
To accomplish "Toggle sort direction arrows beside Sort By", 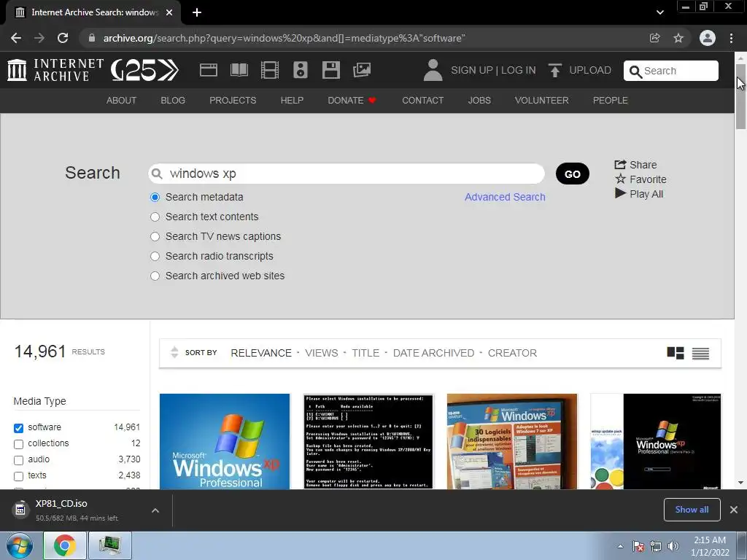I will click(174, 352).
